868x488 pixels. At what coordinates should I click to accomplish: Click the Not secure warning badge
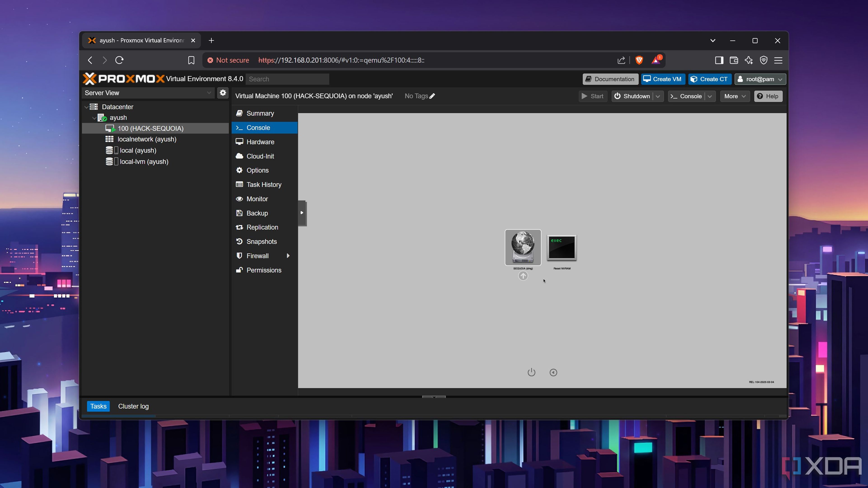click(x=228, y=60)
